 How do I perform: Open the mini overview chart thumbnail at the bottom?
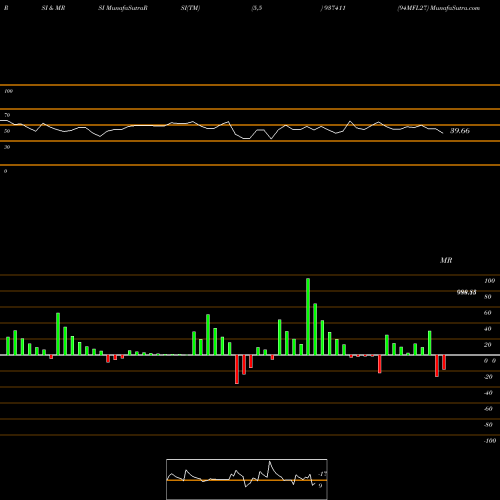(247, 479)
